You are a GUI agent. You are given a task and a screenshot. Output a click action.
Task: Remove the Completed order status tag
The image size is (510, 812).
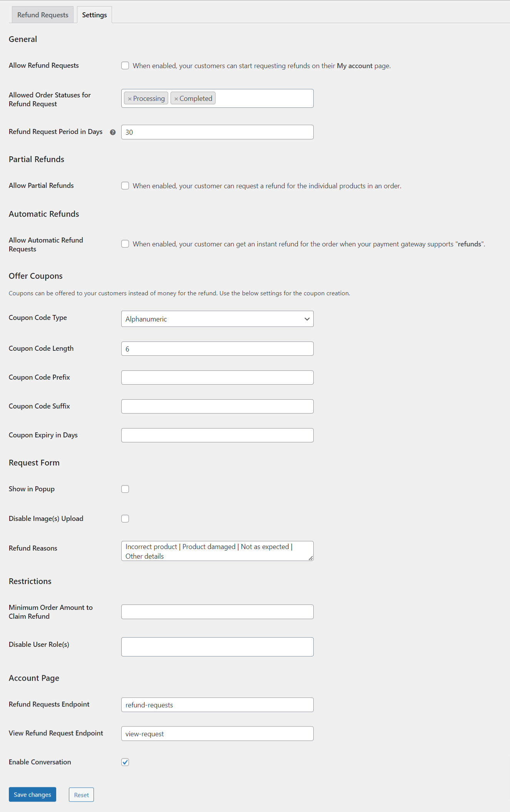click(176, 98)
